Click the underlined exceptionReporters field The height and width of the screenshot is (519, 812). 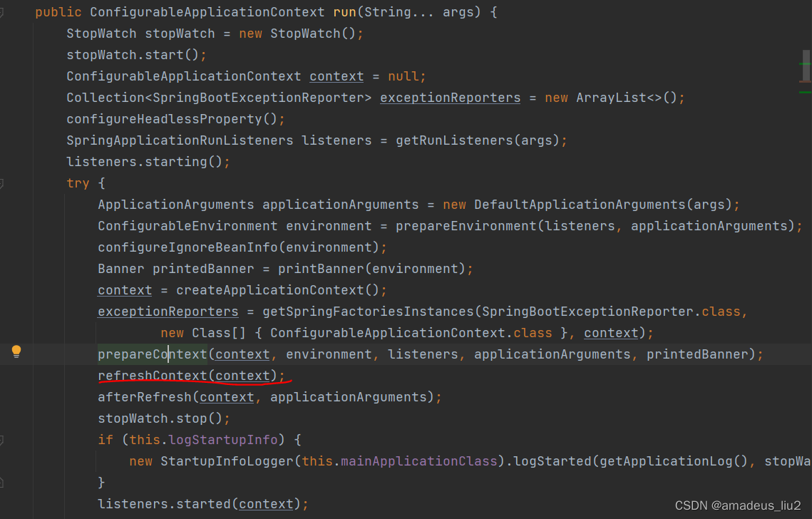point(450,97)
